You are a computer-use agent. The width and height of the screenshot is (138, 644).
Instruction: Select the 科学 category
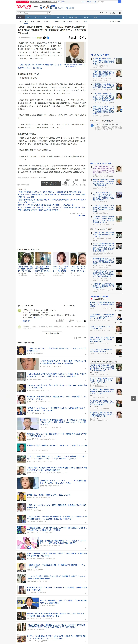[x=71, y=21]
